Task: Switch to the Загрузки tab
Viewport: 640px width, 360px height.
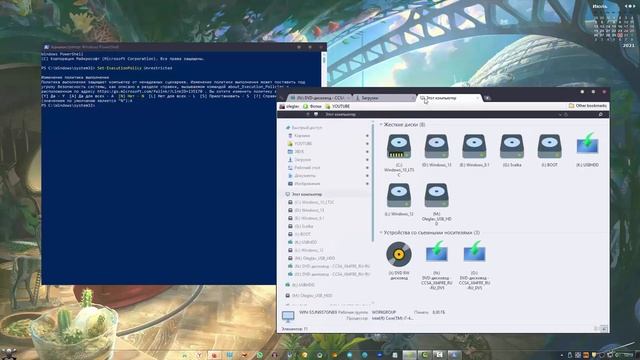Action: [384, 98]
